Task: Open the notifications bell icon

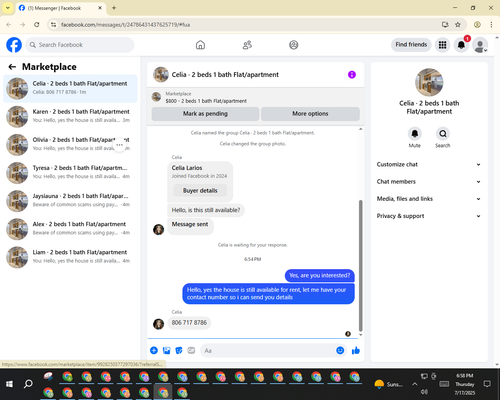Action: pos(461,45)
